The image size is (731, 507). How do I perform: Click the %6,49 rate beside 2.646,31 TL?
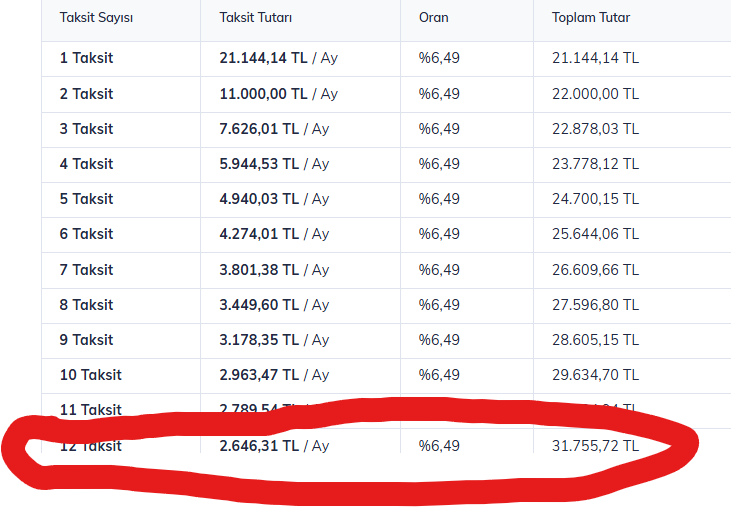click(439, 446)
